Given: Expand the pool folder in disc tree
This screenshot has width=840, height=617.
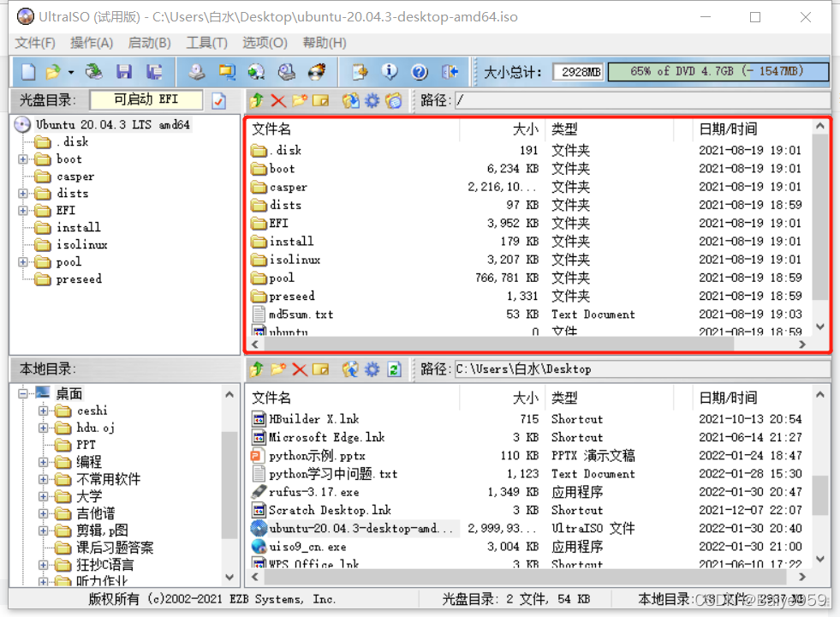Looking at the screenshot, I should tap(22, 262).
